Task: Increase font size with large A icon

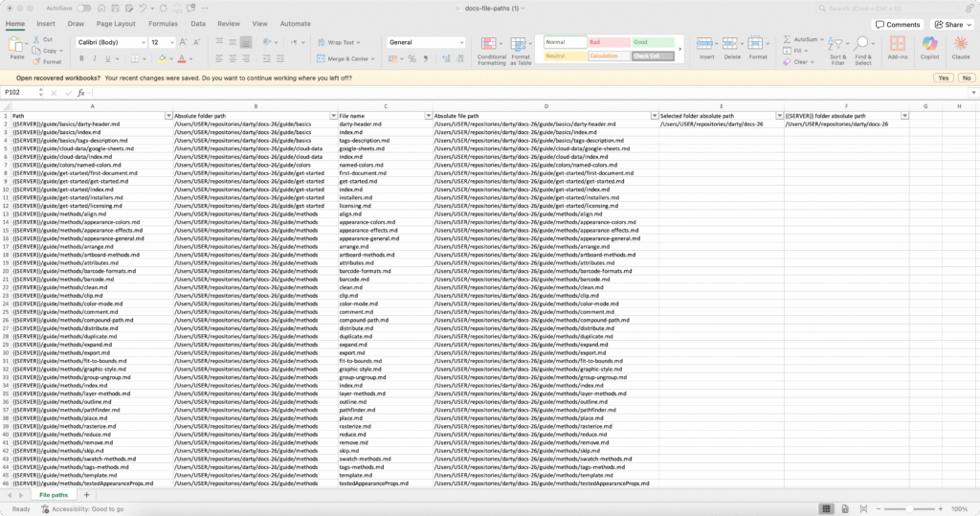Action: [183, 42]
